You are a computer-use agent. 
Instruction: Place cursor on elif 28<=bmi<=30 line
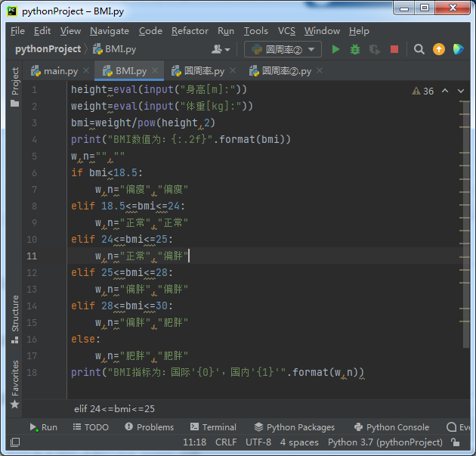122,306
